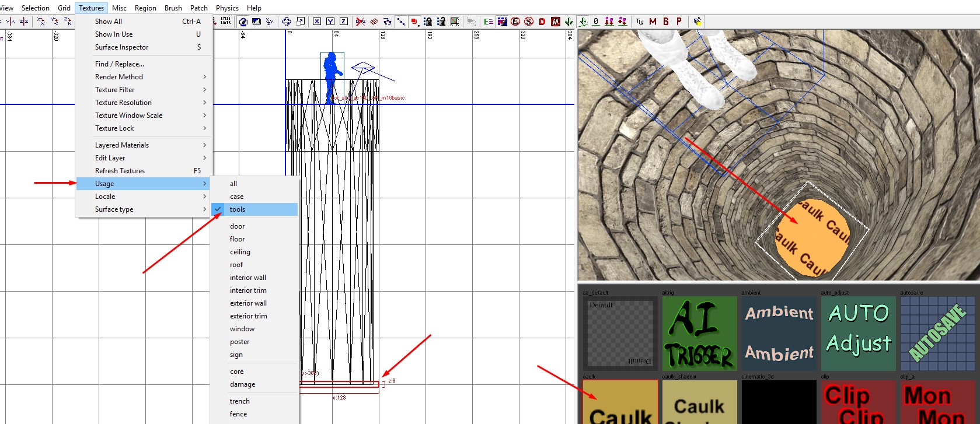Click the plain green down-arrow icon

pos(569,22)
